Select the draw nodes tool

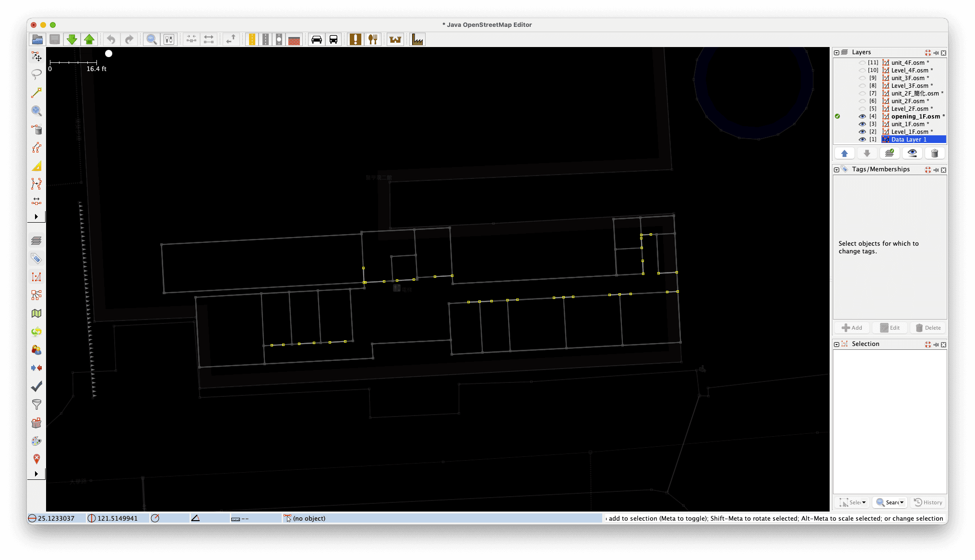pos(36,93)
